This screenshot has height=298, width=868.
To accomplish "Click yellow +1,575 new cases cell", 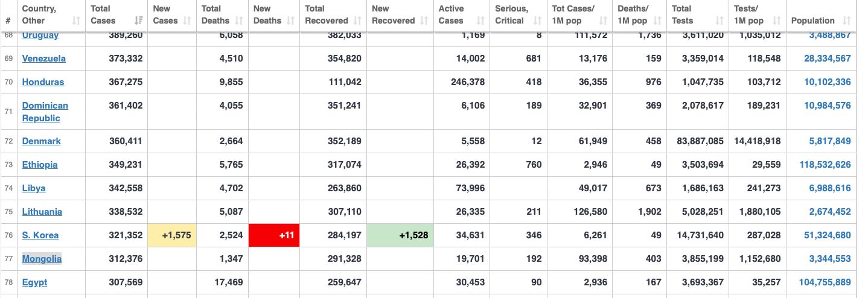I will (173, 235).
